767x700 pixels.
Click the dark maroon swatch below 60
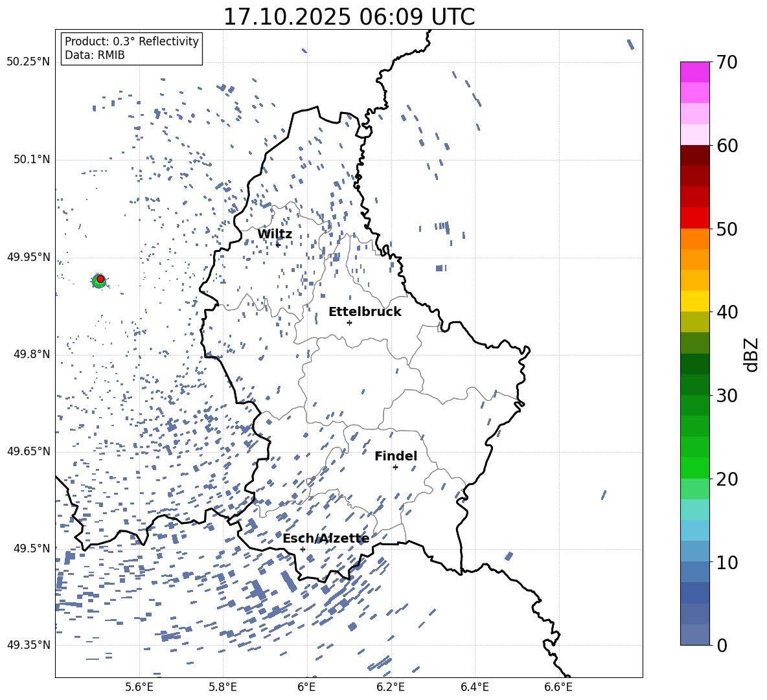tap(695, 155)
